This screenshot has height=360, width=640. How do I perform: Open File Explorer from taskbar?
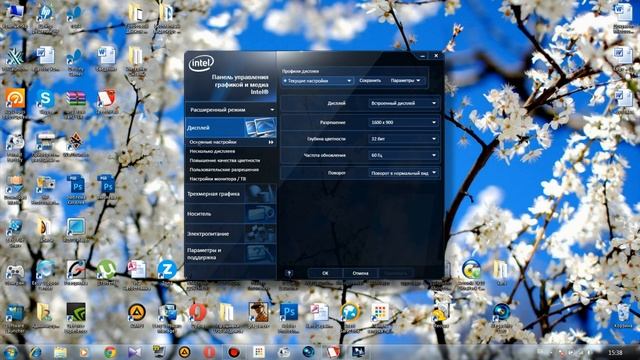tap(60, 352)
